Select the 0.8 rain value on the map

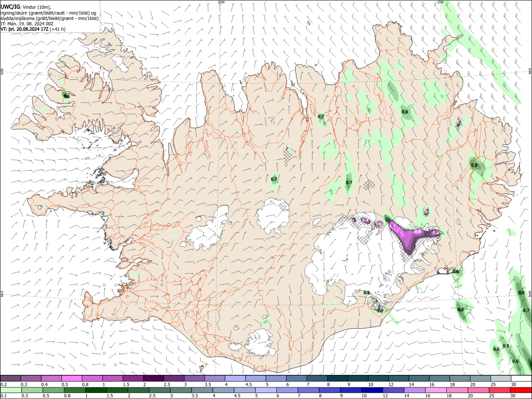click(474, 165)
